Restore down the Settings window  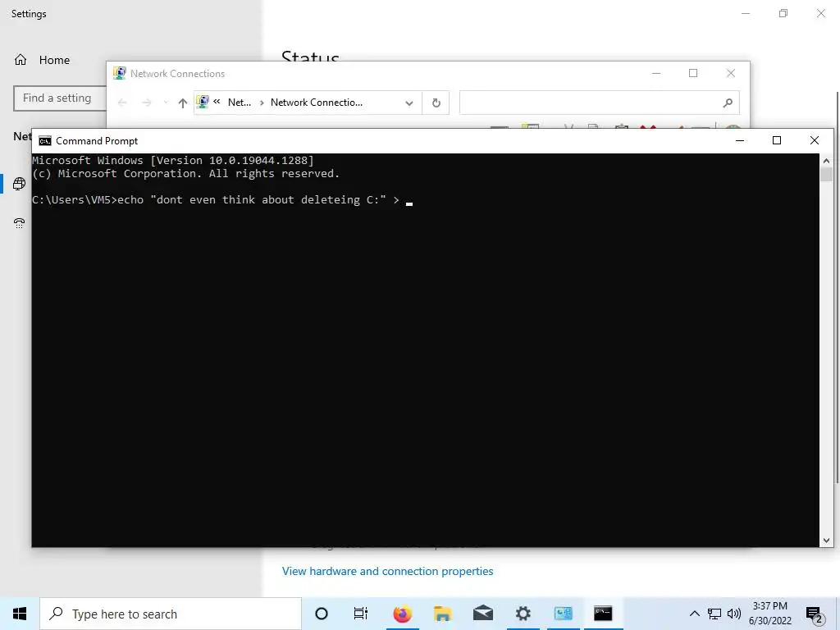783,13
